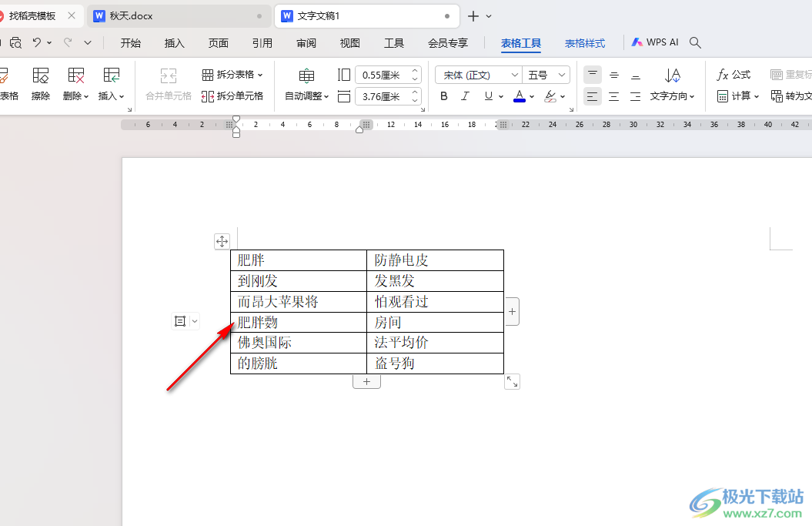The image size is (812, 526).
Task: Select align left horizontal alignment
Action: pyautogui.click(x=593, y=96)
